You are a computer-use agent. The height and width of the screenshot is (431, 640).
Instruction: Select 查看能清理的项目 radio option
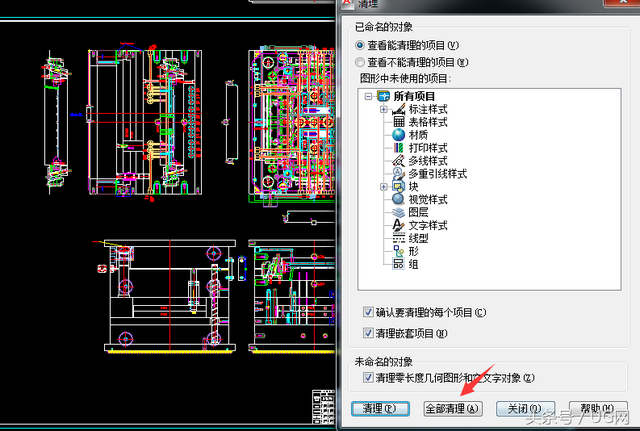360,45
